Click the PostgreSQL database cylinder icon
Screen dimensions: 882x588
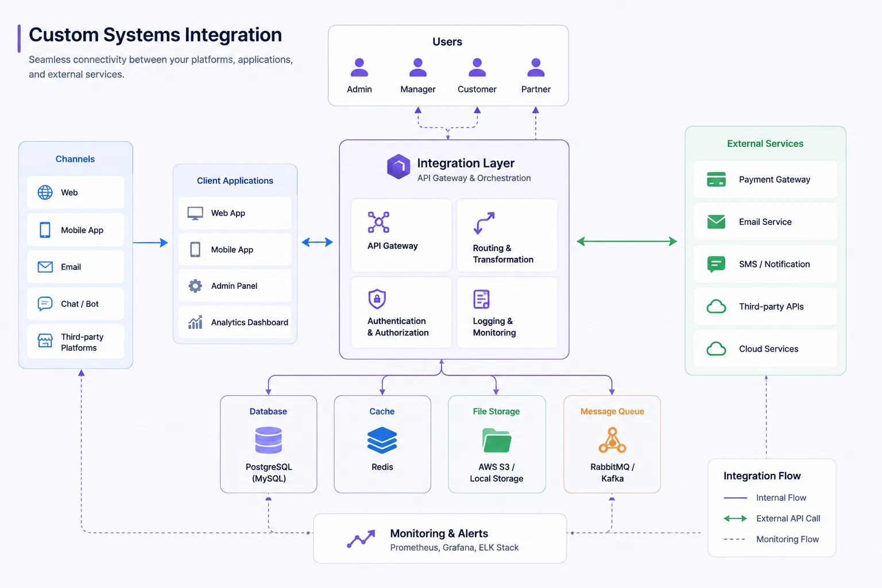point(268,440)
